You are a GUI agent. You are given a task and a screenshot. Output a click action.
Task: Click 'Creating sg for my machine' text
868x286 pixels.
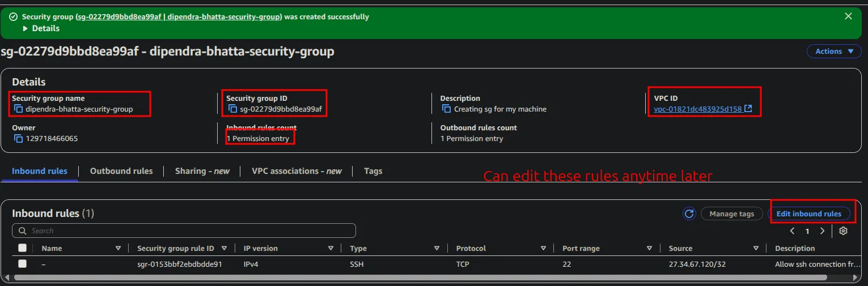coord(500,109)
